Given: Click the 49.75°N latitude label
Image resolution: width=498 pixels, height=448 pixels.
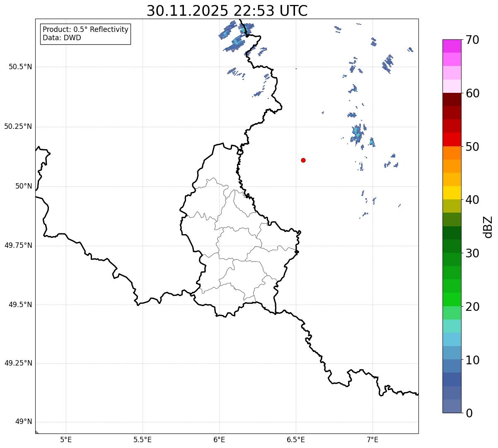Looking at the screenshot, I should (x=18, y=245).
